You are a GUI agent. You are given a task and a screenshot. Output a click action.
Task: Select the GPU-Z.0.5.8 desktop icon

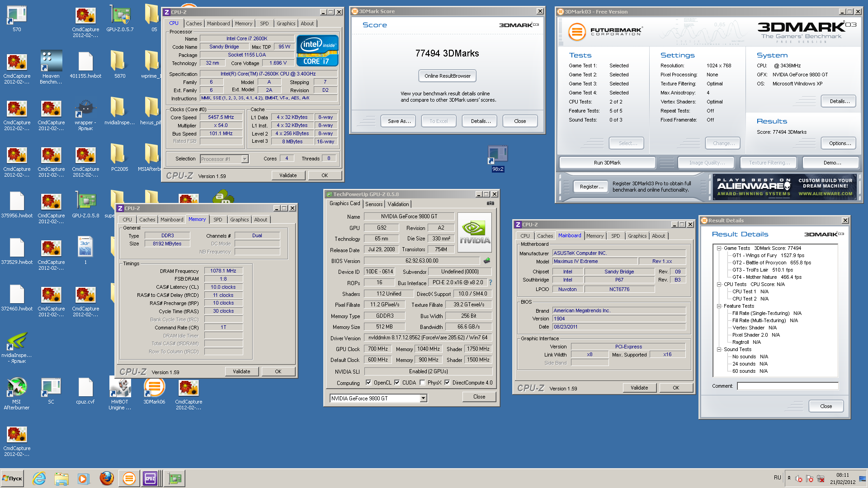[85, 204]
